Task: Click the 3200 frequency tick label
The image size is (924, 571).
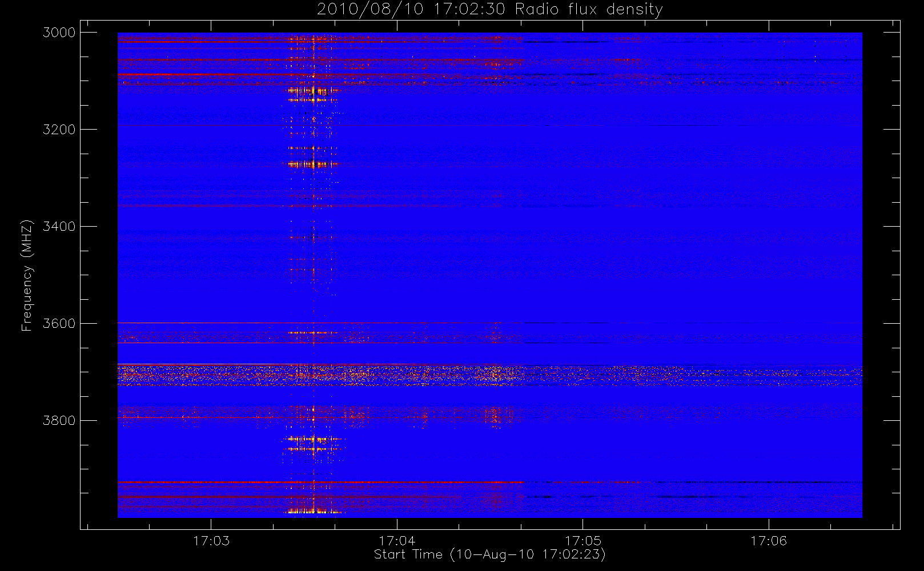Action: coord(59,130)
